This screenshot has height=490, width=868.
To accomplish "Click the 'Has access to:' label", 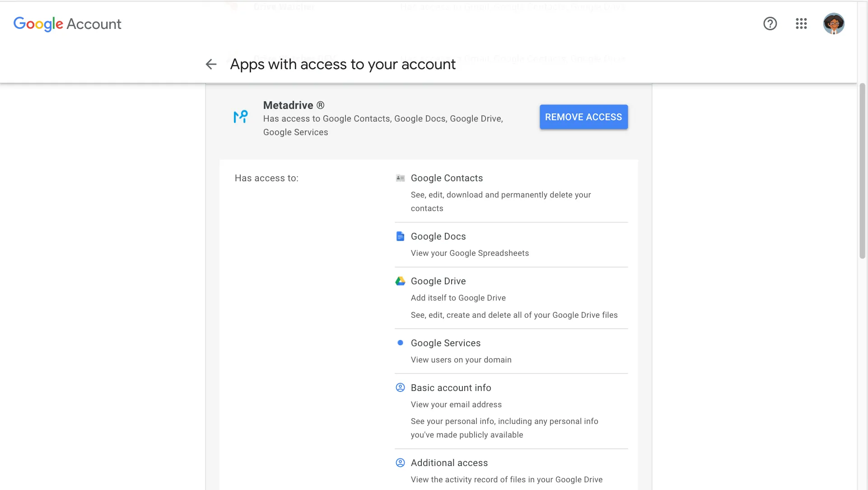I will (266, 178).
